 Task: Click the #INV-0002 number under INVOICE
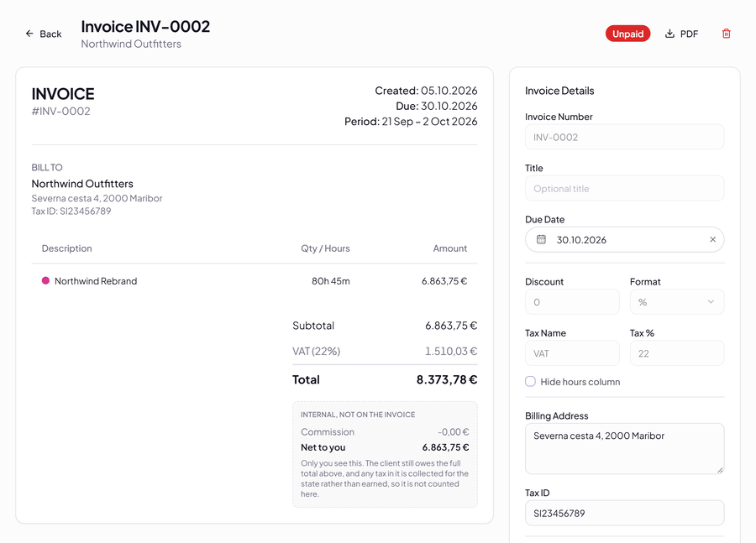click(60, 112)
